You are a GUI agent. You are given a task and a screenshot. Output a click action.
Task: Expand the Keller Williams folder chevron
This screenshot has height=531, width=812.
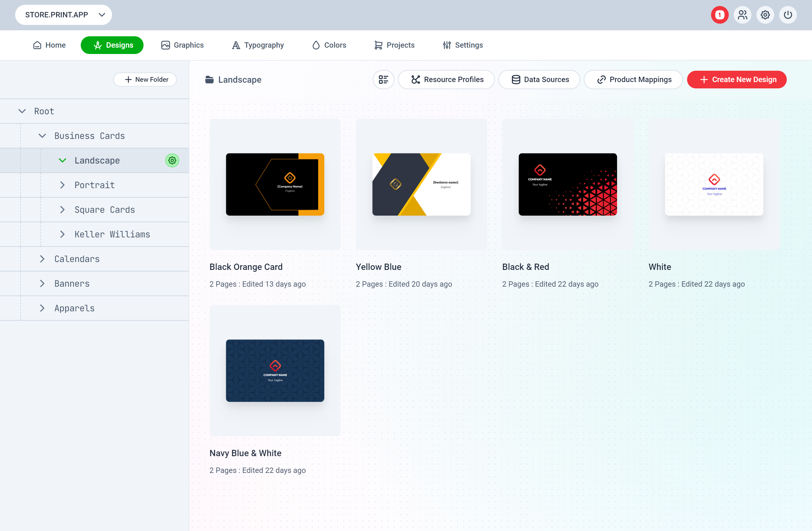pyautogui.click(x=62, y=234)
